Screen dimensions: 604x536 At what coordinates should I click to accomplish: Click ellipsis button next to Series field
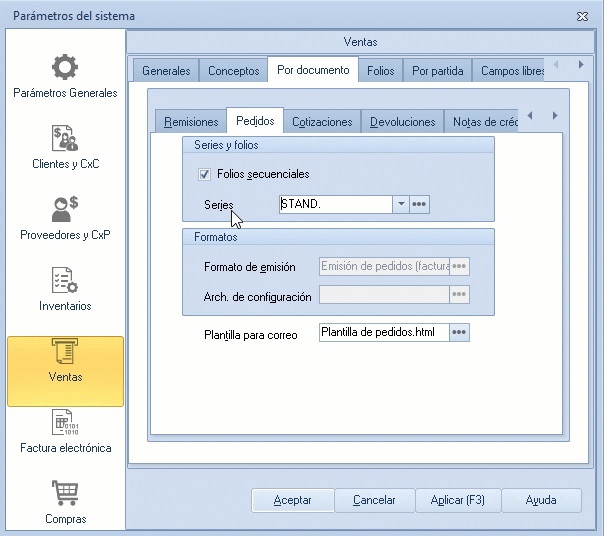pyautogui.click(x=420, y=204)
